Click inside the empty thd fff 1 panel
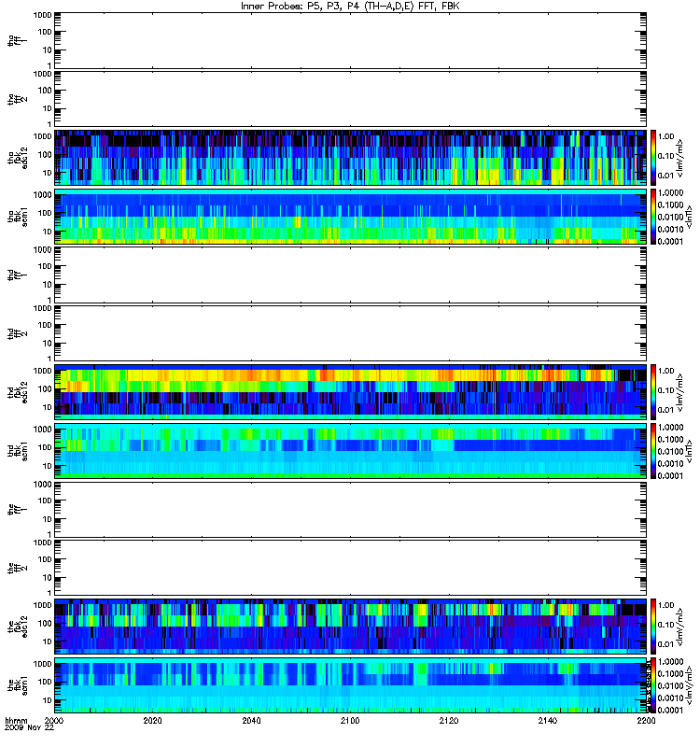Viewport: 700px width, 747px height. (x=351, y=275)
